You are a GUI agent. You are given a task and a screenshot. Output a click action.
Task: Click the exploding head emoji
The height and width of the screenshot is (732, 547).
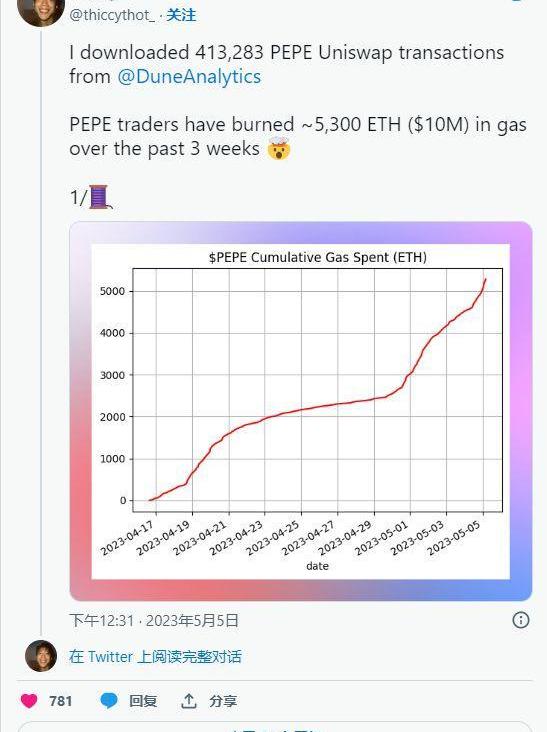tap(279, 148)
